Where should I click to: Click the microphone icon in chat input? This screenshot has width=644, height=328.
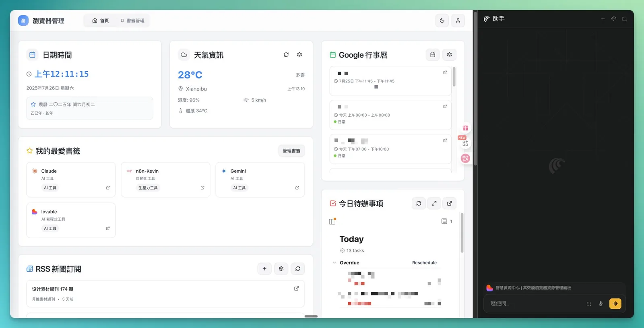click(601, 304)
